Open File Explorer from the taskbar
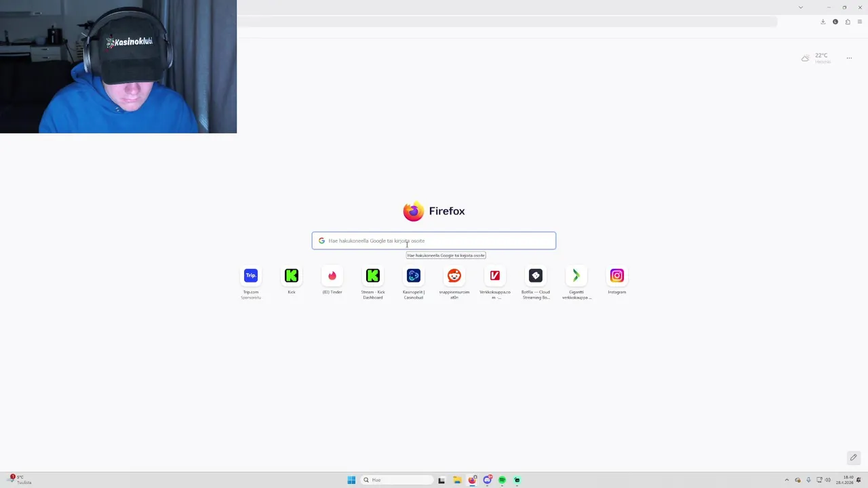The height and width of the screenshot is (488, 868). point(457,480)
